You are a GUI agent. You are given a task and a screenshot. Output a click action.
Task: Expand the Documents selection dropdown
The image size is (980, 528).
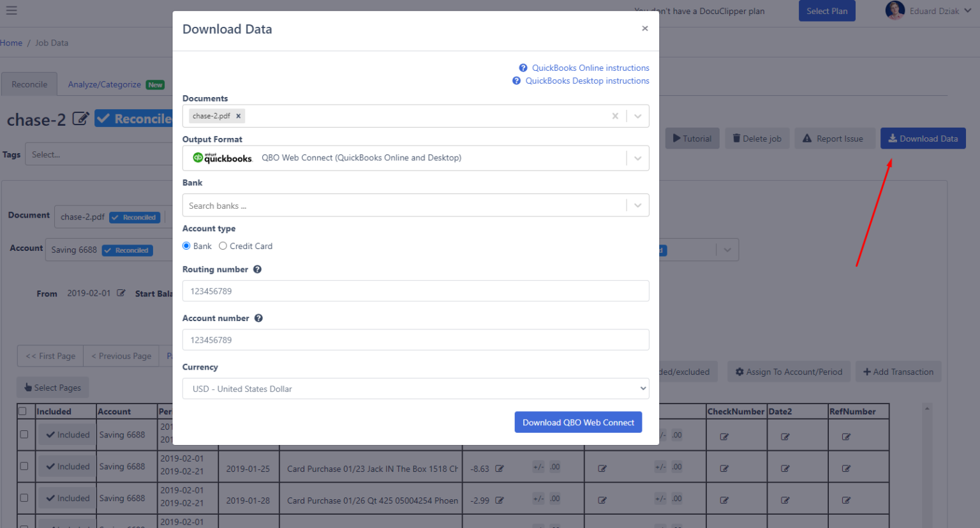click(637, 116)
